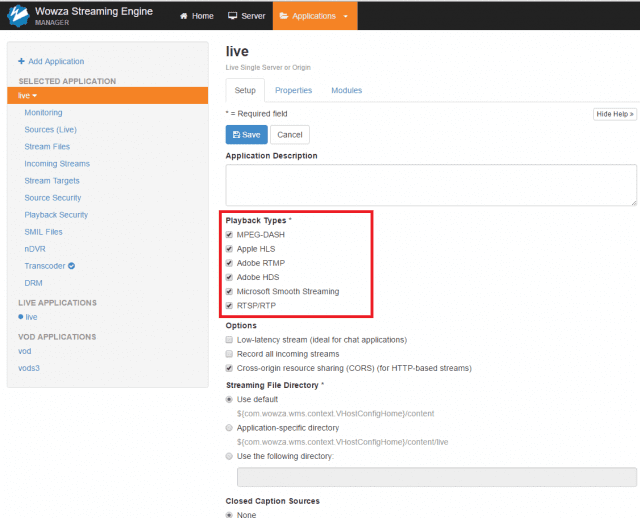Viewport: 640px width, 518px height.
Task: Click the Add Application link
Action: pos(56,61)
